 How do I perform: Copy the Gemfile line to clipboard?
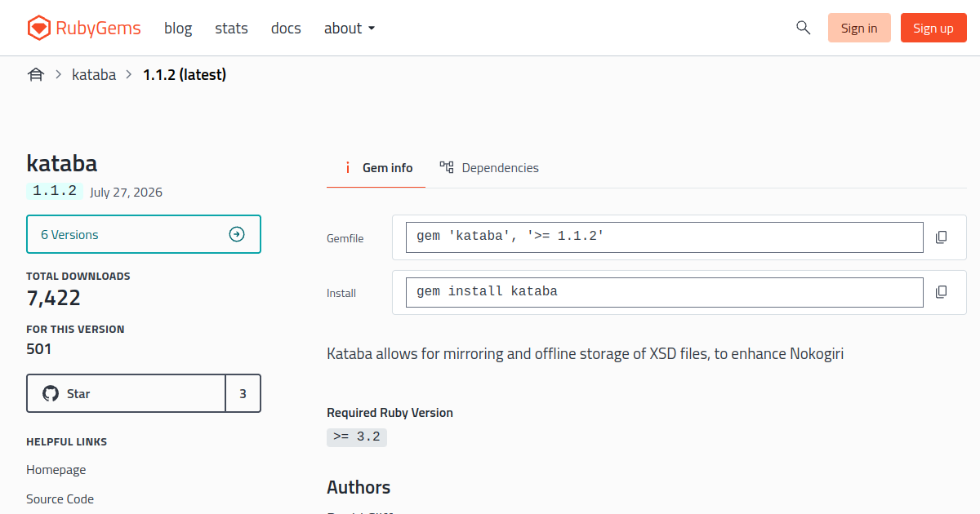pyautogui.click(x=941, y=237)
